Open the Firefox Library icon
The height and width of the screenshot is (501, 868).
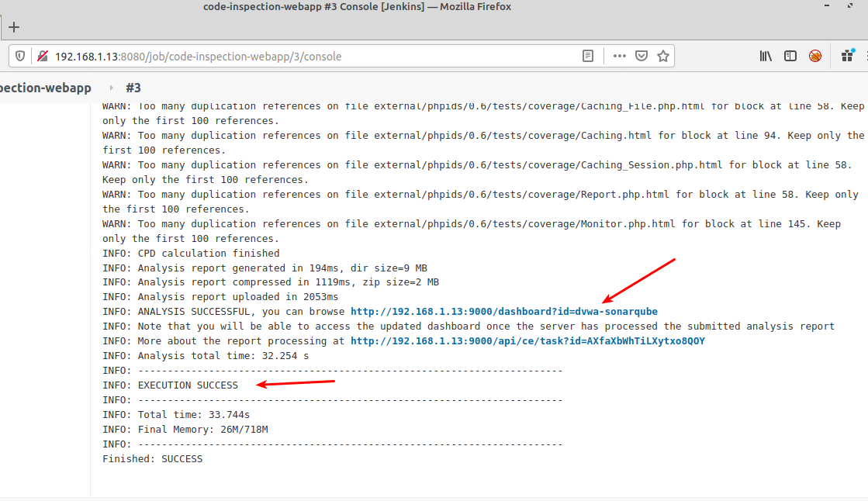tap(766, 56)
